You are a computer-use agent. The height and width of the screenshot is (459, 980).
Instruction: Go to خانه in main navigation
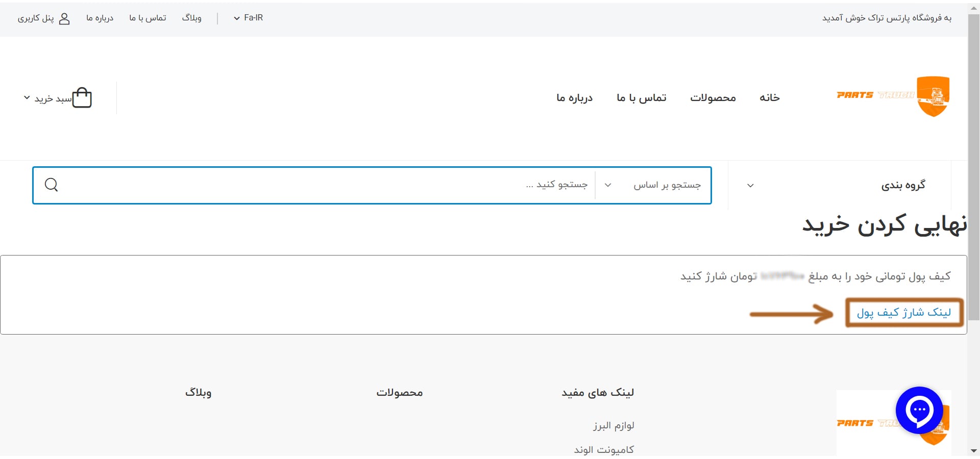769,97
